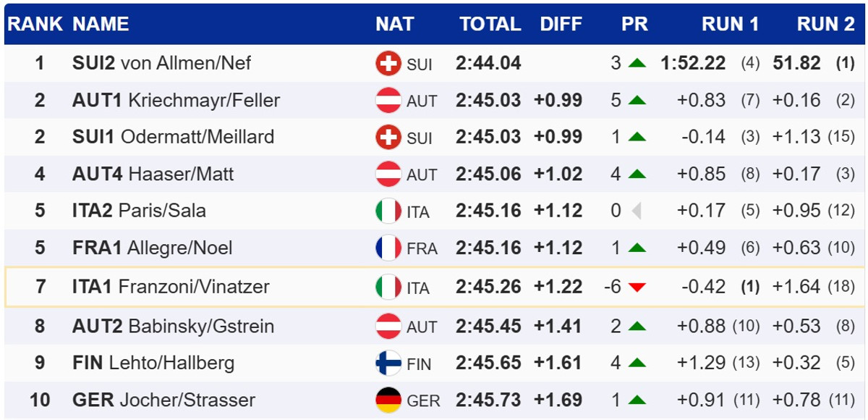Click the green up arrow in the Haaser/Matt row
The width and height of the screenshot is (868, 420).
coord(637,174)
